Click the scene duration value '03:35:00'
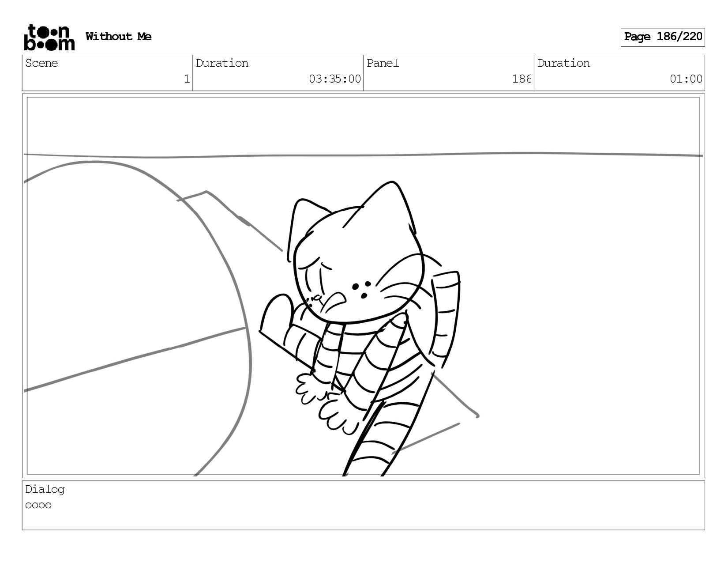The image size is (728, 563). point(335,79)
